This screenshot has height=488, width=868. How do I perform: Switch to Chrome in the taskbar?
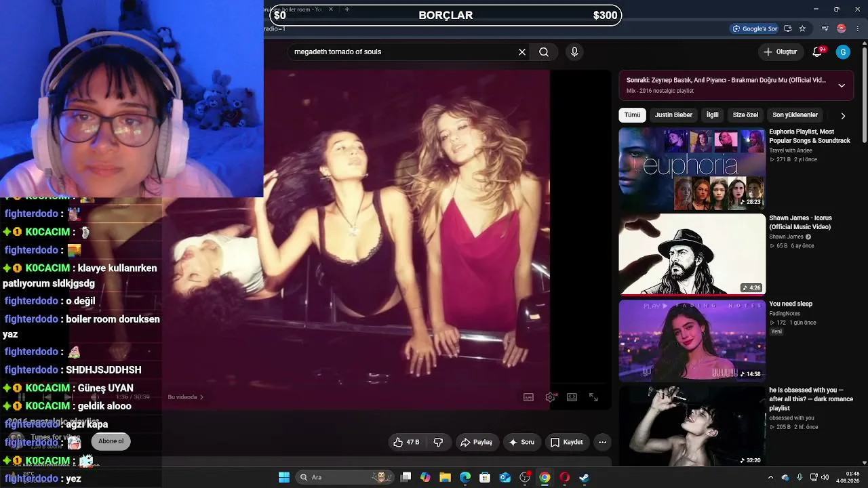(545, 477)
